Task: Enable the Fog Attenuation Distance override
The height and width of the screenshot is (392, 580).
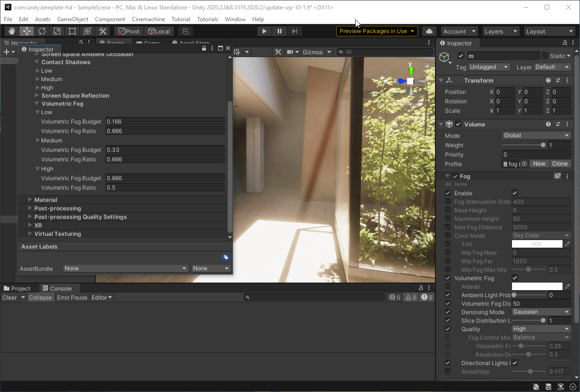Action: [x=448, y=202]
